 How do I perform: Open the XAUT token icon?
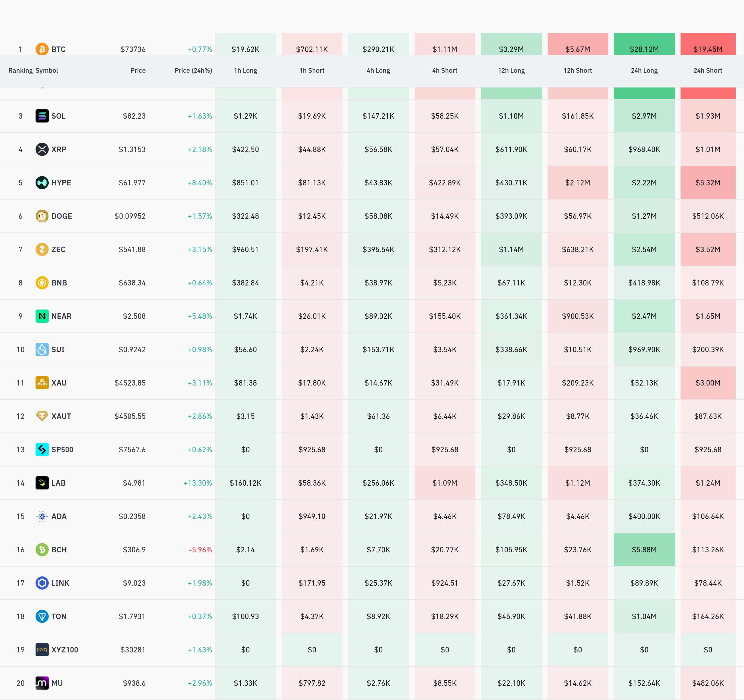point(42,416)
